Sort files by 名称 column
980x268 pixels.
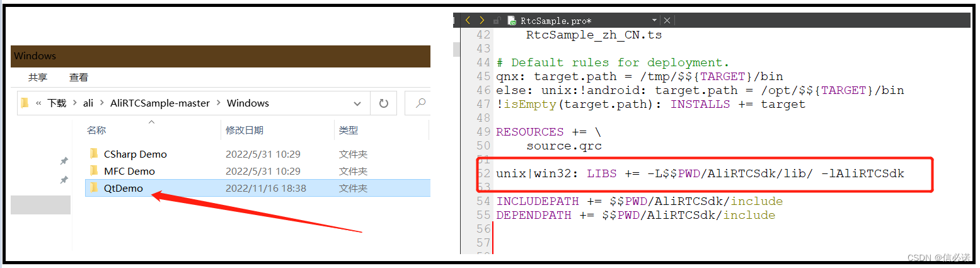pos(96,131)
